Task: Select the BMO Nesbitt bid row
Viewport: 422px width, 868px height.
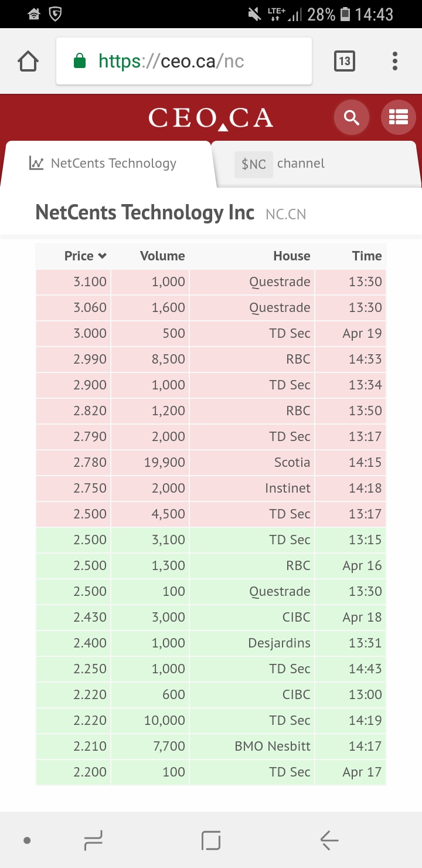Action: click(211, 746)
